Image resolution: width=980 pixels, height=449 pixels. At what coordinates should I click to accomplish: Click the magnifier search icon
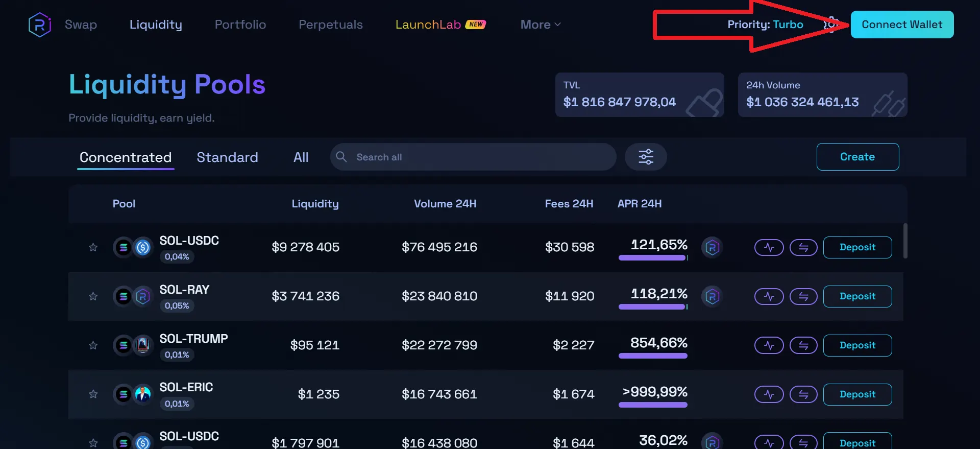point(341,157)
